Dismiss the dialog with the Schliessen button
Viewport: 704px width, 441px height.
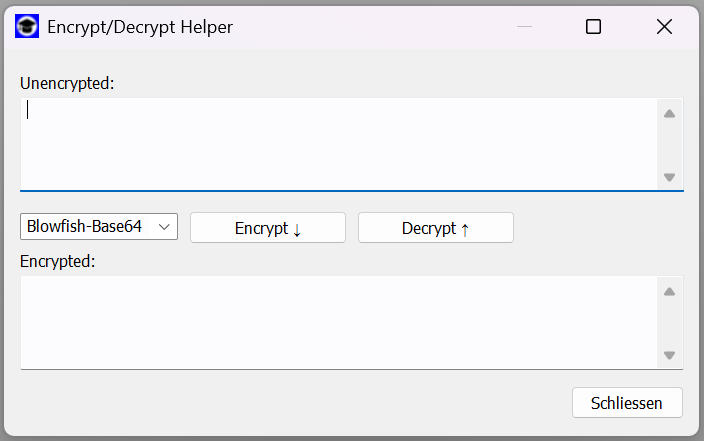click(627, 403)
